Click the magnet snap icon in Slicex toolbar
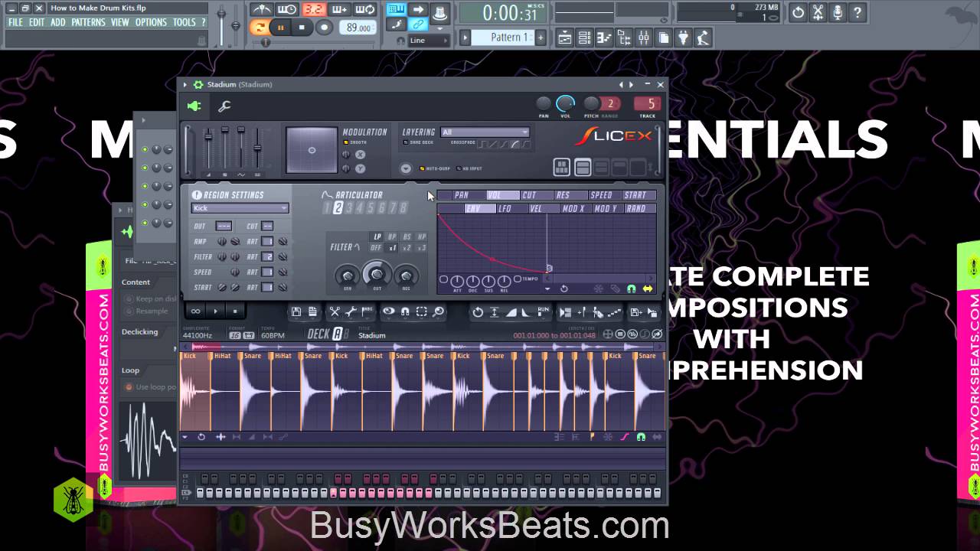The width and height of the screenshot is (980, 551). 405,311
